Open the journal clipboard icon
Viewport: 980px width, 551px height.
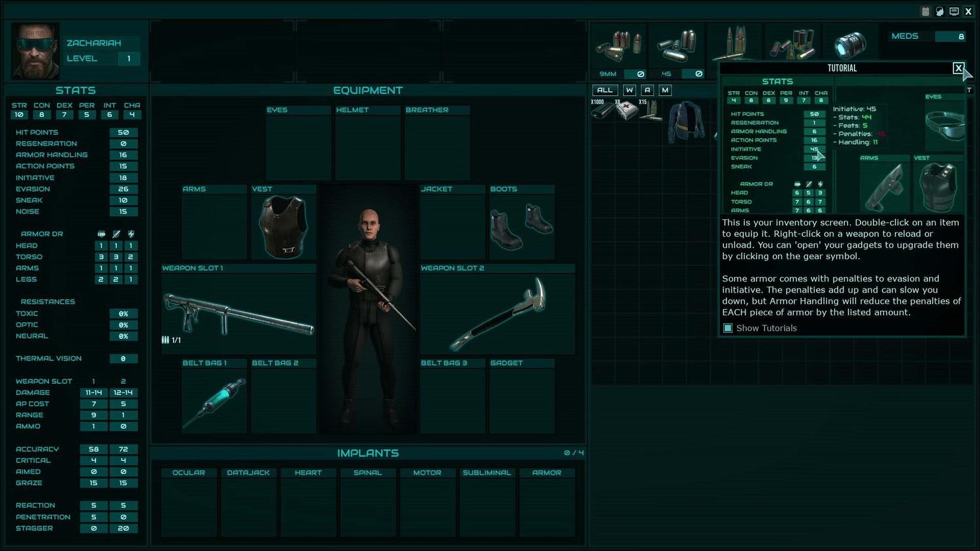click(925, 11)
